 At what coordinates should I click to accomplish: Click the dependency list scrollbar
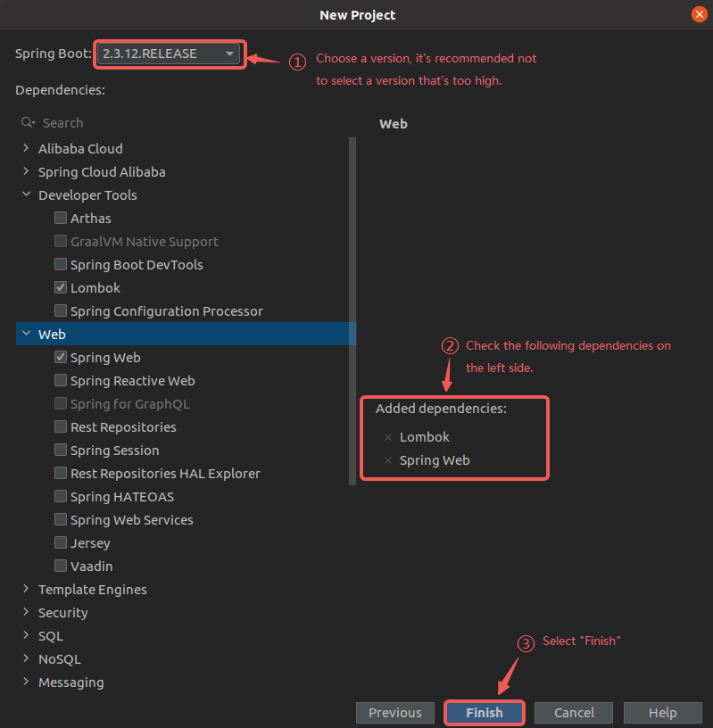352,312
